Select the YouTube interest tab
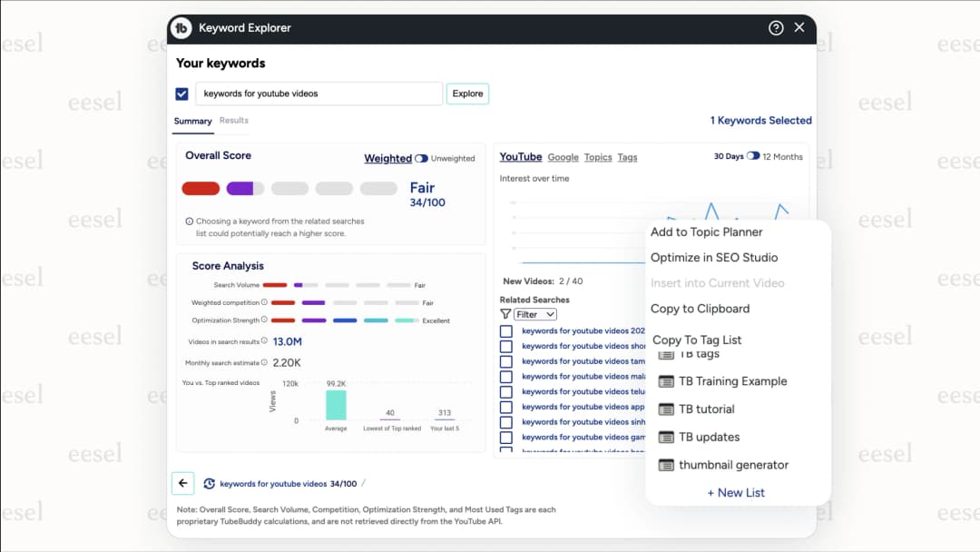980x552 pixels. click(x=521, y=157)
